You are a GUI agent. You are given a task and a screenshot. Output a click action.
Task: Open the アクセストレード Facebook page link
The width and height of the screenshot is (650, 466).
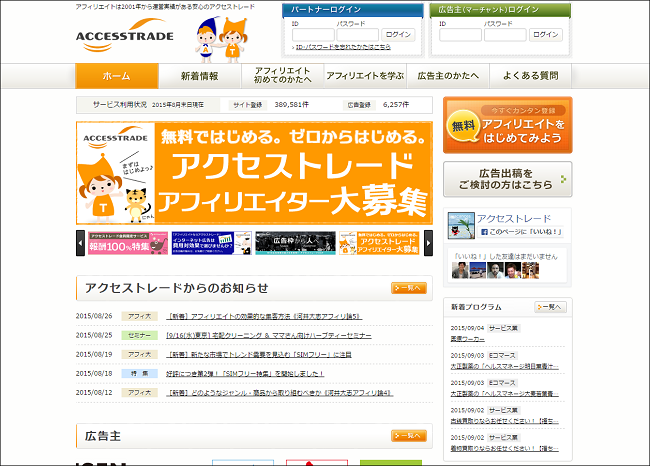tap(514, 218)
